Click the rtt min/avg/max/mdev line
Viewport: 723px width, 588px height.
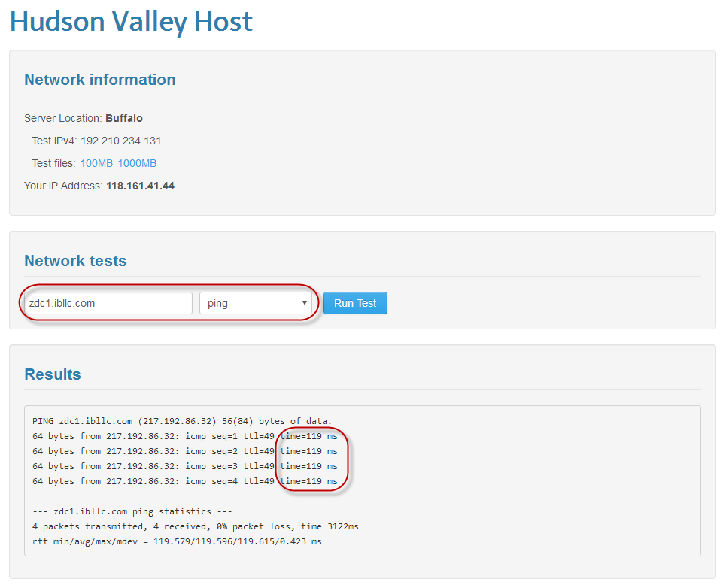tap(177, 542)
